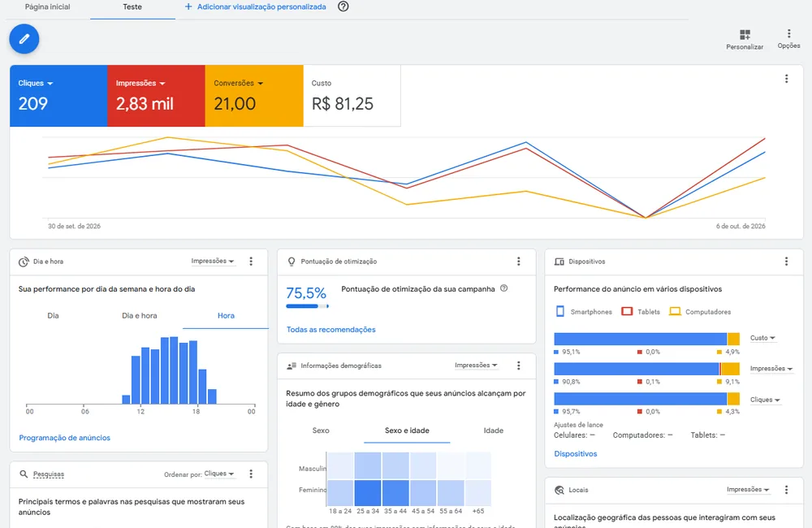Click the Custo device share bar
This screenshot has height=528, width=812.
647,339
